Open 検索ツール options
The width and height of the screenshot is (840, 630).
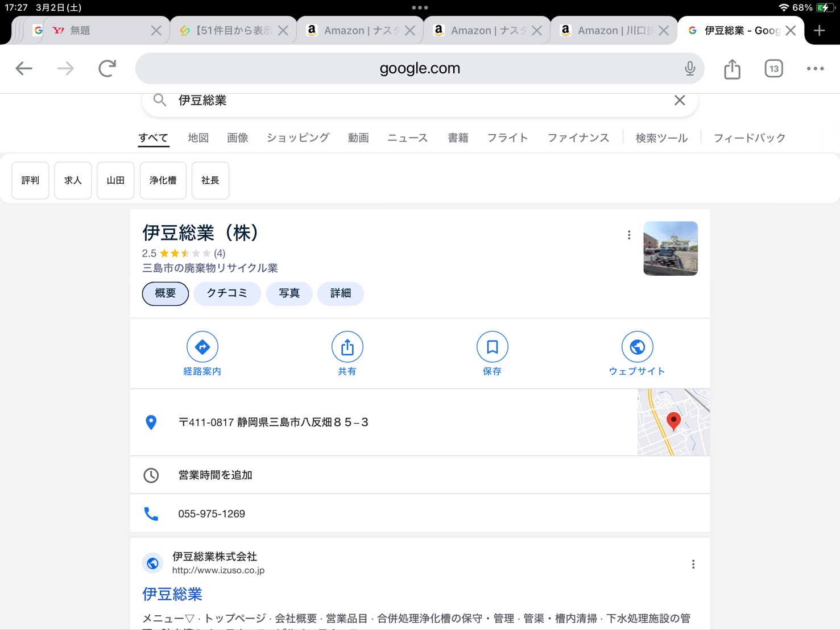661,138
